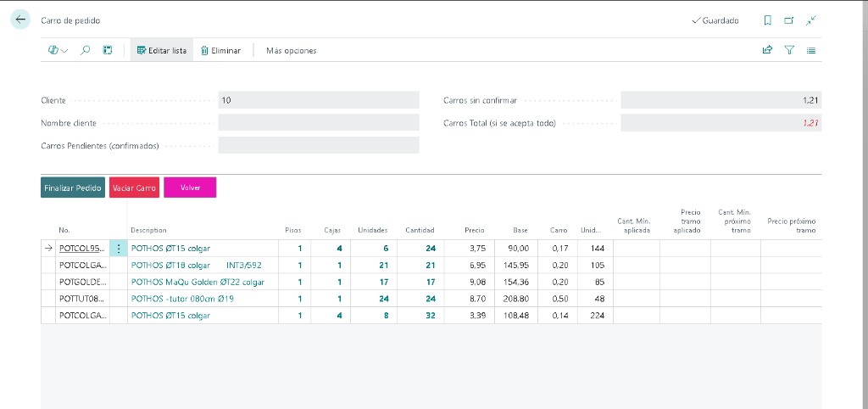The width and height of the screenshot is (868, 409).
Task: Click the red Vaciar Carro button
Action: 134,188
